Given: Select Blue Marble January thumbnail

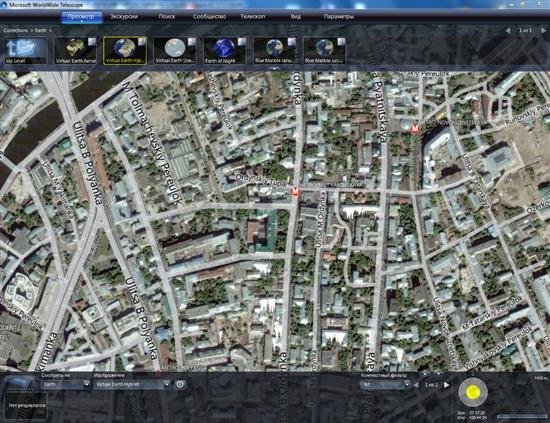Looking at the screenshot, I should point(275,51).
